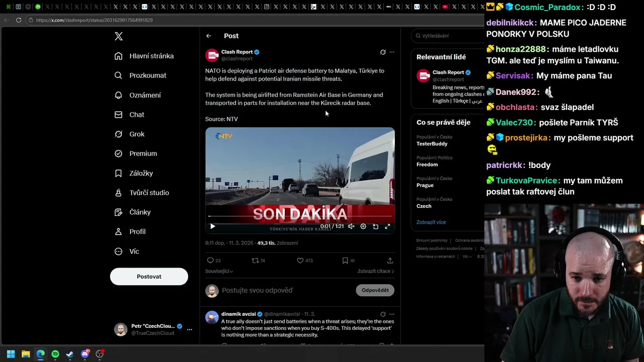Screen dimensions: 644x362
Task: Open Oznámení notifications in sidebar
Action: click(138, 95)
